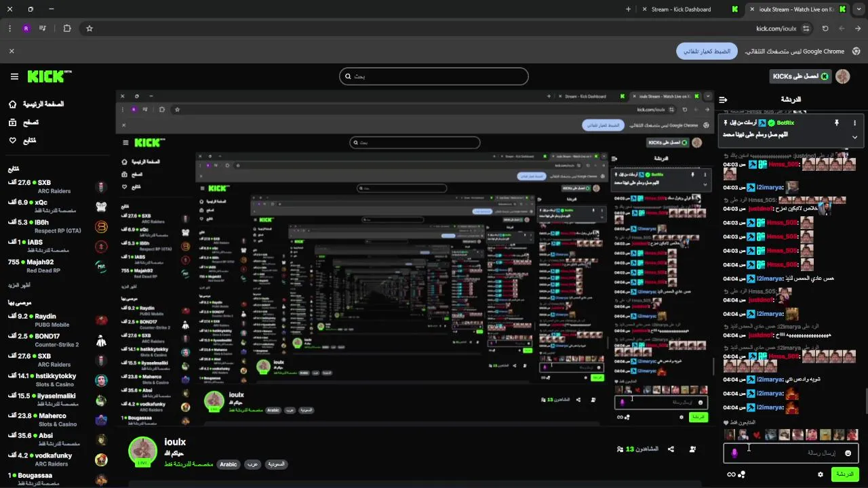Open متابع in the sidebar
Image resolution: width=868 pixels, height=488 pixels.
(30, 140)
